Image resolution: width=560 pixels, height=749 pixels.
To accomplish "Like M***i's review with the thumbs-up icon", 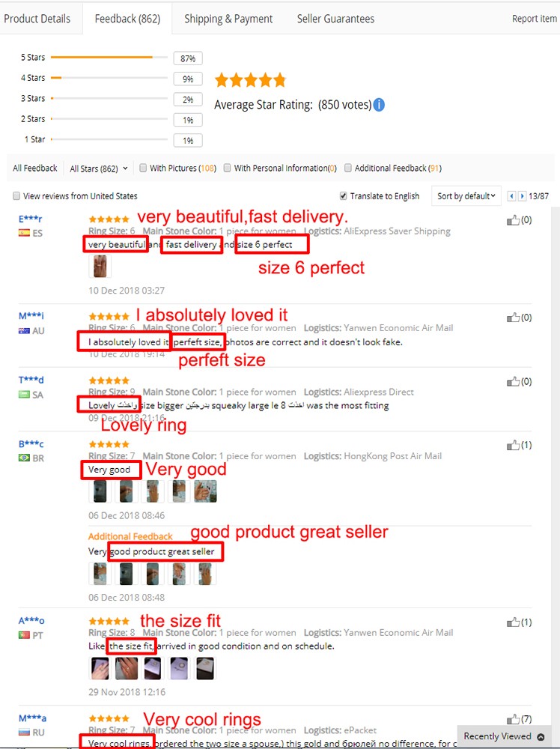I will (513, 318).
